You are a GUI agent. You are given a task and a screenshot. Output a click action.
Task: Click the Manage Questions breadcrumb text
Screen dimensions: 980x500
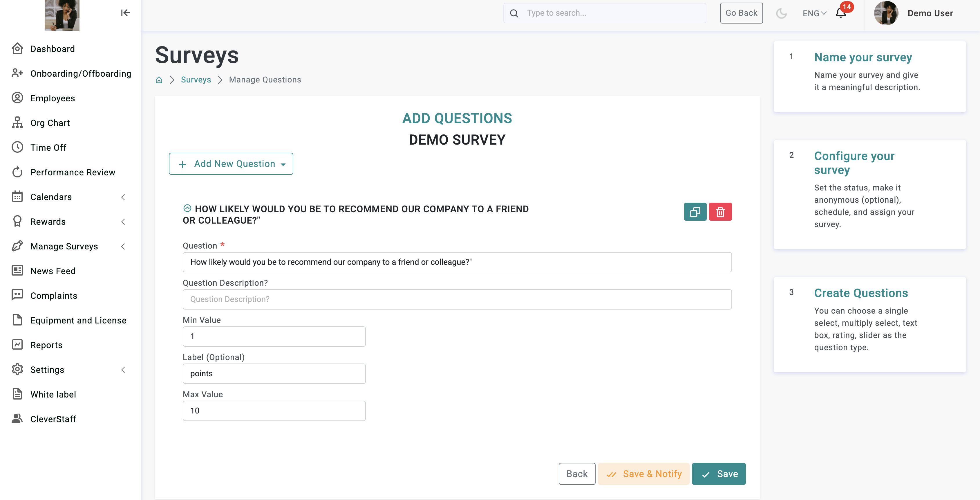(x=265, y=80)
